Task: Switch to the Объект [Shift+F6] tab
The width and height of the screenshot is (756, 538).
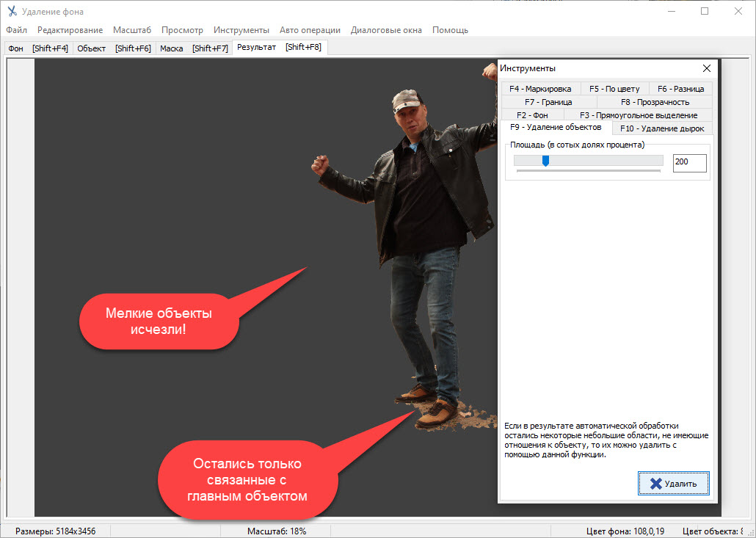Action: click(114, 48)
